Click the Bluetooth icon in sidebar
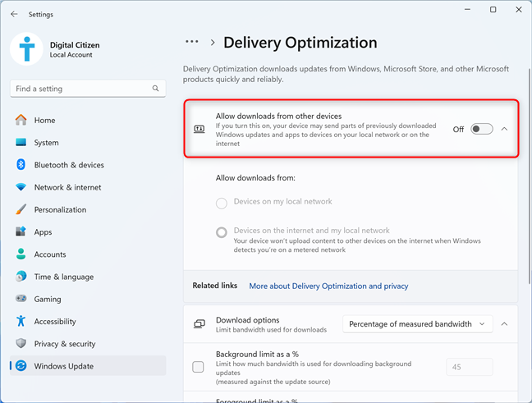The width and height of the screenshot is (532, 403). [21, 164]
